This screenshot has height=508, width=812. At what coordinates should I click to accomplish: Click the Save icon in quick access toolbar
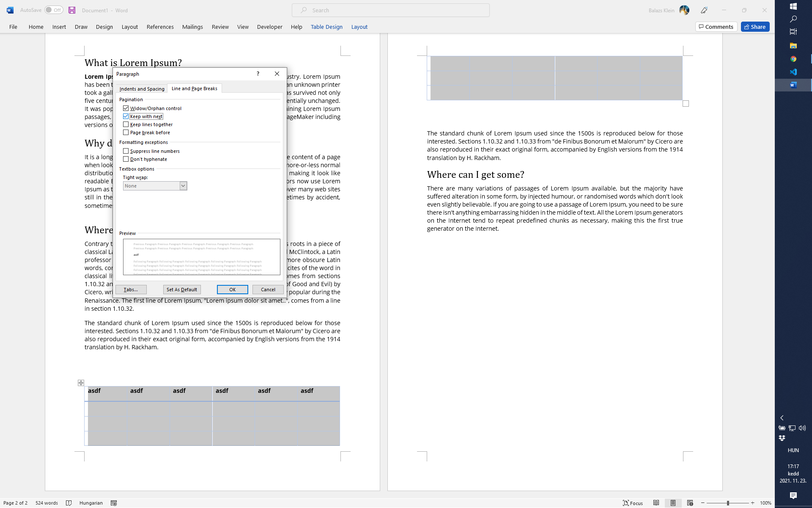tap(71, 10)
